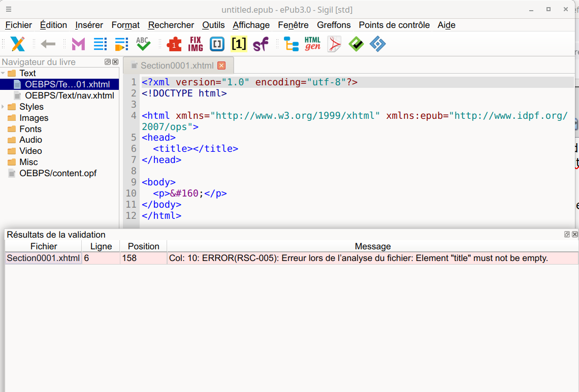The image size is (579, 392).
Task: Open the Metadata editor (pink M icon)
Action: click(78, 44)
